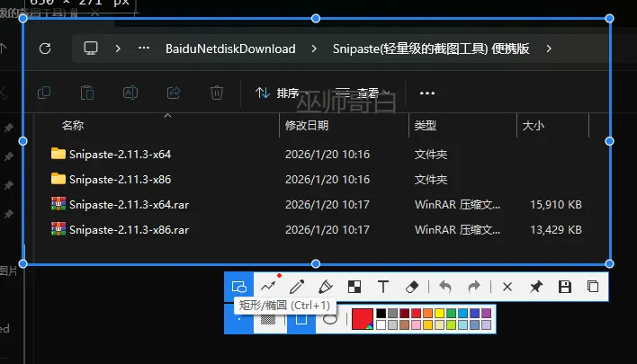Select the Text annotation tool
Image resolution: width=637 pixels, height=364 pixels.
click(x=383, y=287)
